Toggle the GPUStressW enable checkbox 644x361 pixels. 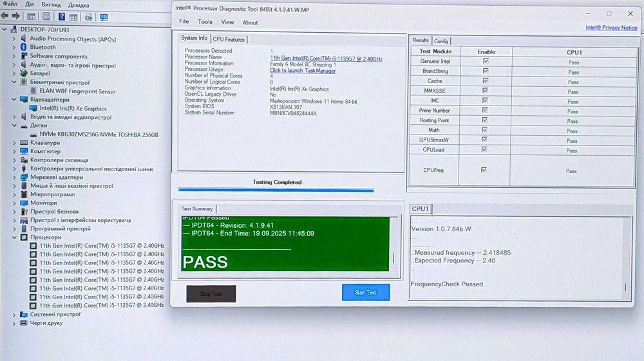click(x=484, y=140)
